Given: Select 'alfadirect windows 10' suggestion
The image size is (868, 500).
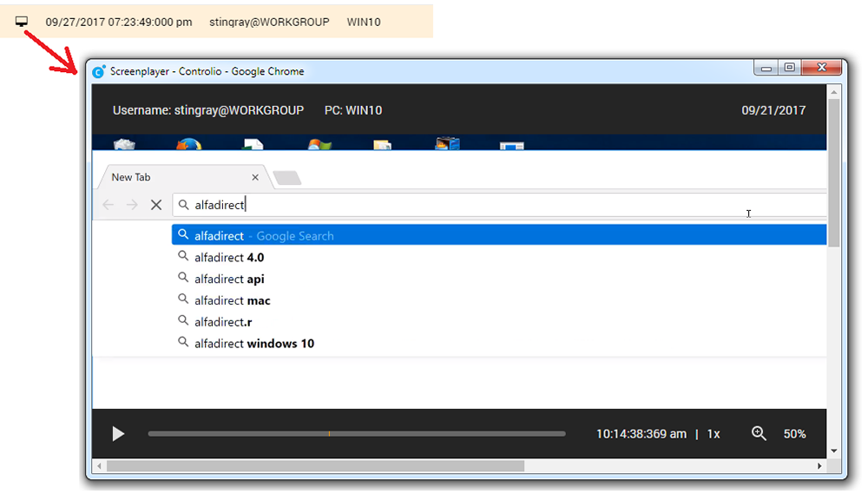Looking at the screenshot, I should tap(253, 344).
